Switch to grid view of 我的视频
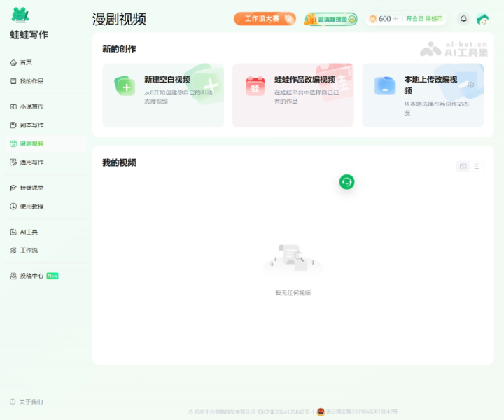504x420 pixels. click(463, 166)
